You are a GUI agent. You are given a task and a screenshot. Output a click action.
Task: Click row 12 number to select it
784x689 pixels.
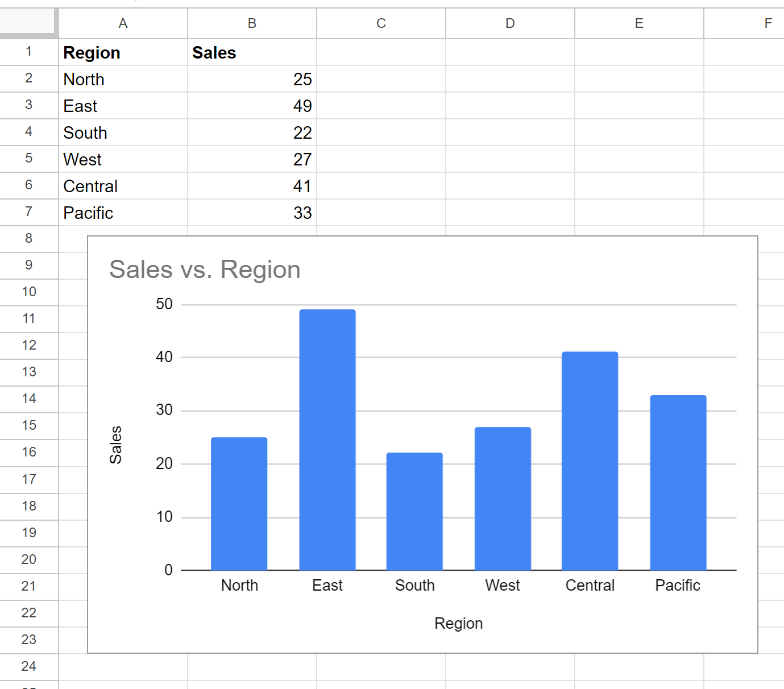(x=29, y=345)
